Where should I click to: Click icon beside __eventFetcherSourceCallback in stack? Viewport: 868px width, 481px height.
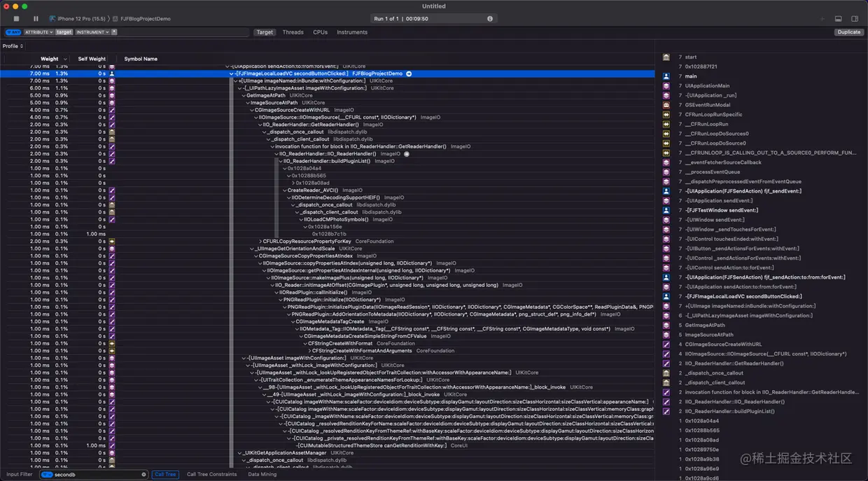click(x=666, y=162)
